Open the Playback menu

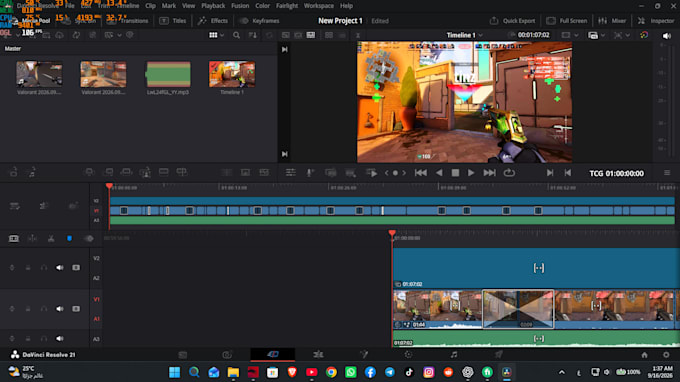click(x=213, y=6)
